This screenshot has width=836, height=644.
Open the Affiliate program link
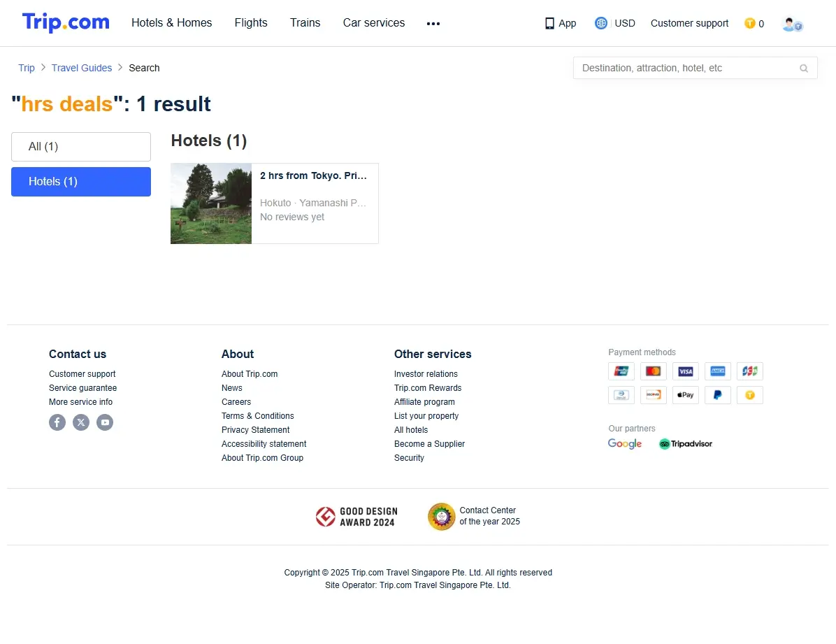(424, 402)
